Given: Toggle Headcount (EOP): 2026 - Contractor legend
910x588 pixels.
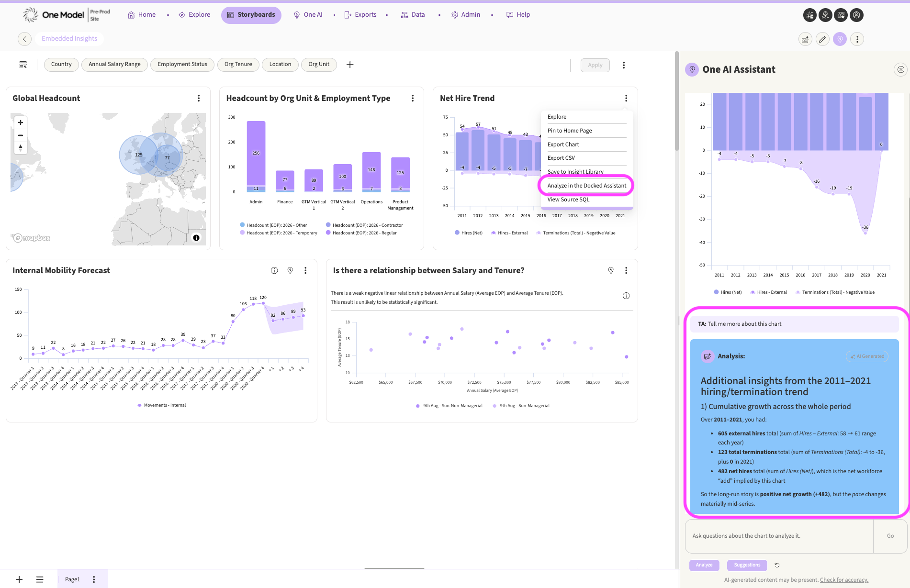Looking at the screenshot, I should point(364,225).
